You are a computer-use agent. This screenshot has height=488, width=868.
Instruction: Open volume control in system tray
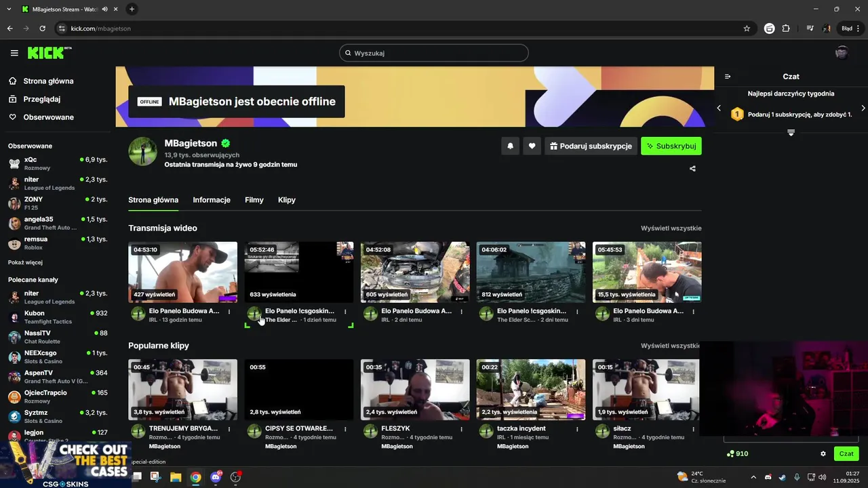(x=822, y=477)
